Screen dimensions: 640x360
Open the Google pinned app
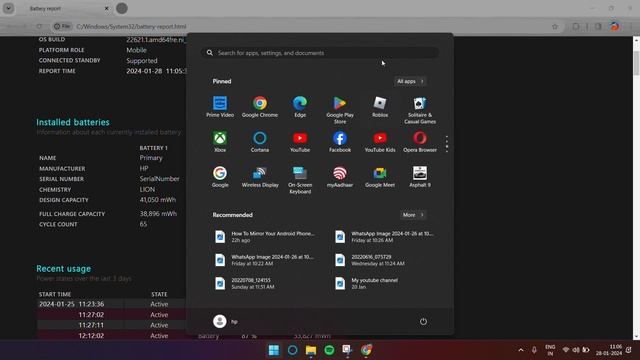tap(220, 177)
